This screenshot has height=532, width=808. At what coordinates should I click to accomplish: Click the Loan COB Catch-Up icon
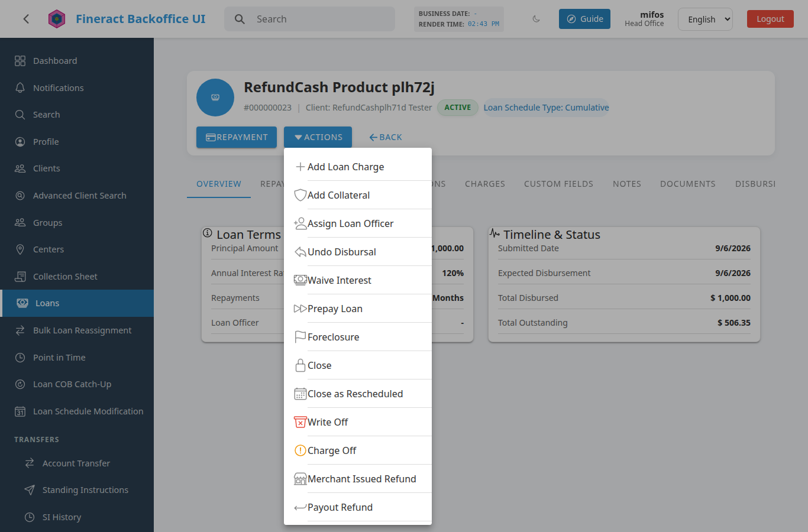20,384
